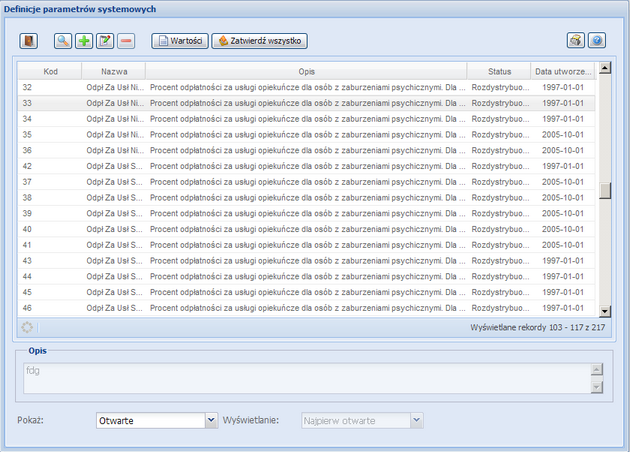Click the refresh spinner icon in grid footer
This screenshot has height=452, width=630.
[27, 327]
